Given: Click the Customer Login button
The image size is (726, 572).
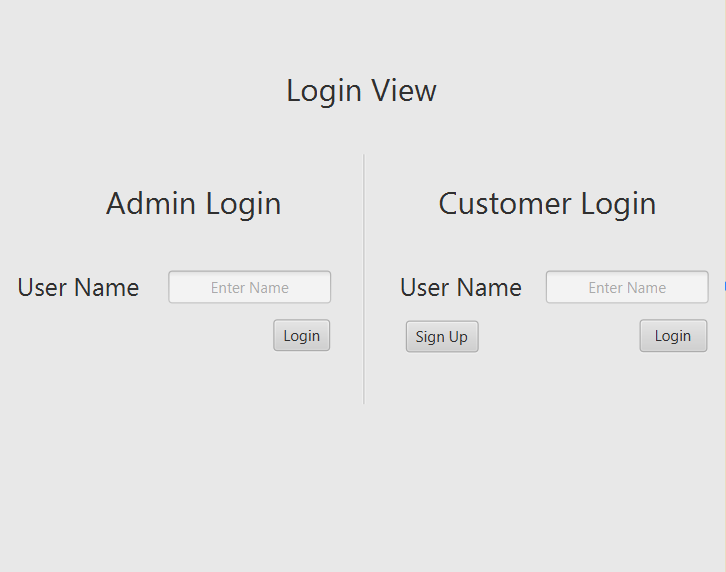Looking at the screenshot, I should click(x=673, y=336).
